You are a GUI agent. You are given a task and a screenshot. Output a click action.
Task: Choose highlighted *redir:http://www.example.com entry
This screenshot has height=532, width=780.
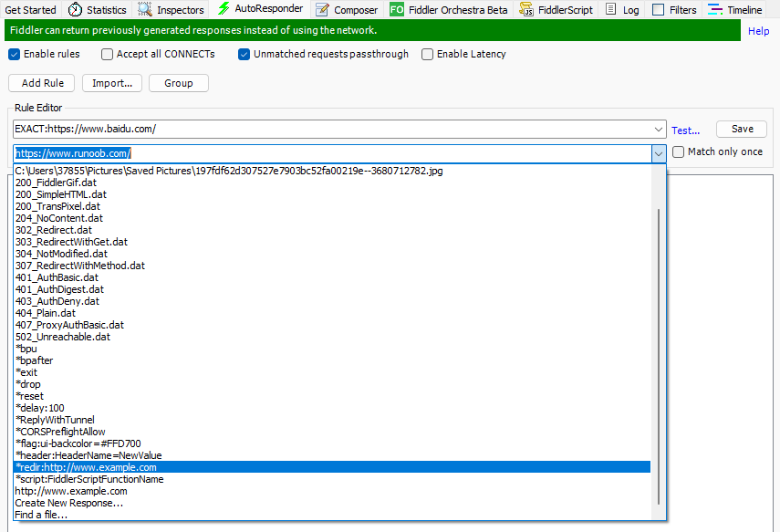point(332,467)
